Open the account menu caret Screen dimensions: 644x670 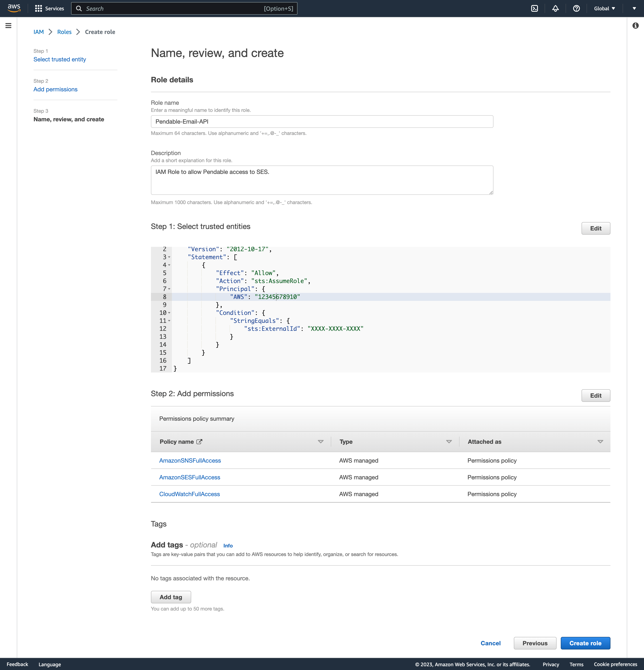point(634,9)
